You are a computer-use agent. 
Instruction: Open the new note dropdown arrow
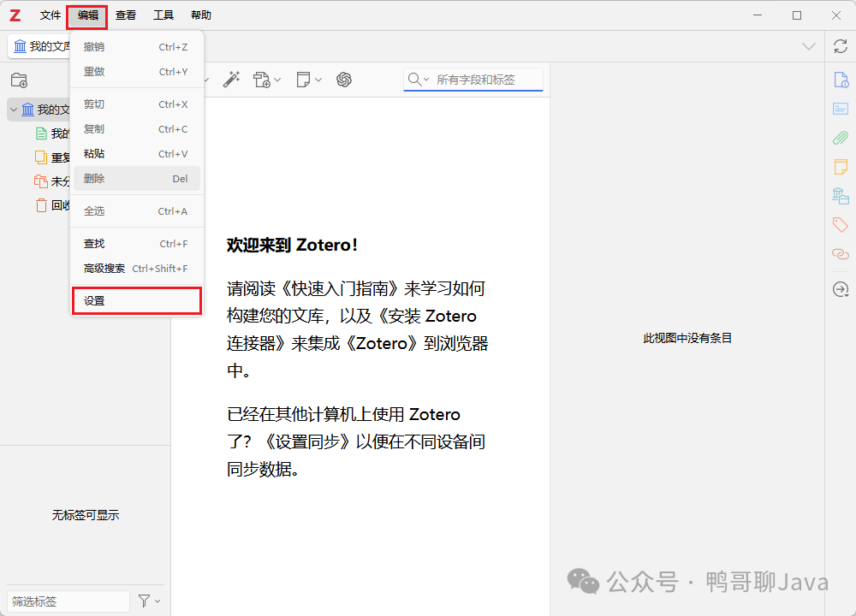pos(318,80)
